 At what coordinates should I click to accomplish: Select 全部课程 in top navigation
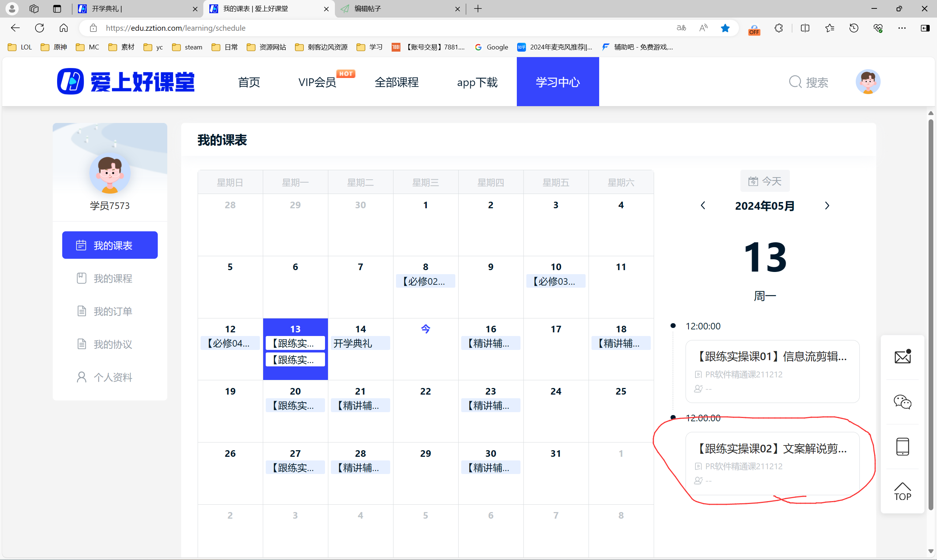pyautogui.click(x=396, y=82)
